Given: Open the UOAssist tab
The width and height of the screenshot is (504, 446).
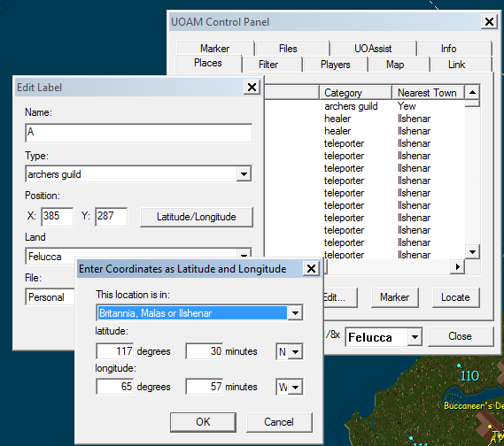Looking at the screenshot, I should click(373, 49).
